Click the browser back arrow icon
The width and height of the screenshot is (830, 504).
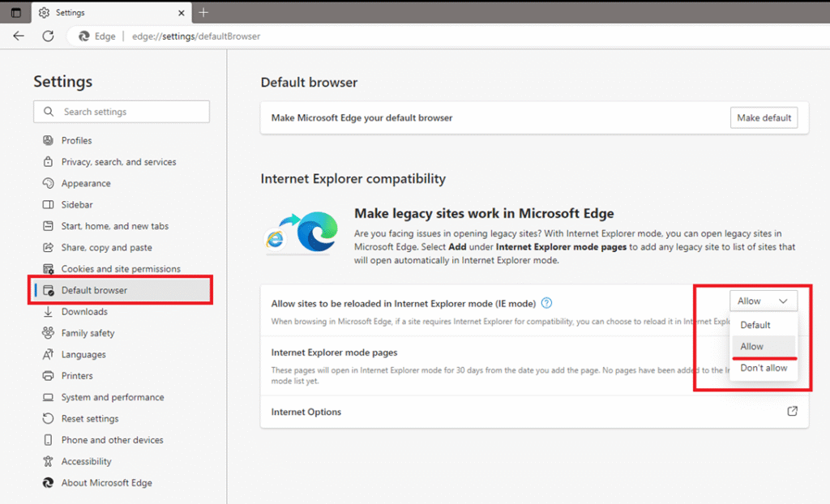click(x=19, y=36)
